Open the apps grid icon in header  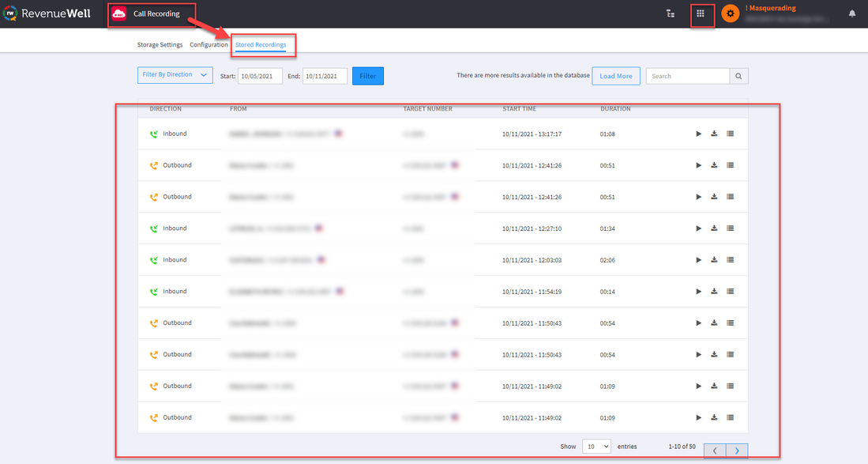tap(700, 13)
